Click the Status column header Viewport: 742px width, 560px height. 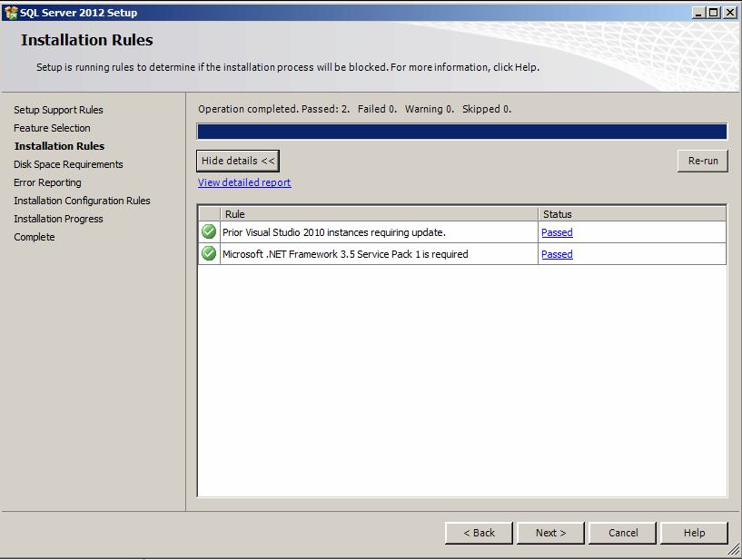click(632, 214)
